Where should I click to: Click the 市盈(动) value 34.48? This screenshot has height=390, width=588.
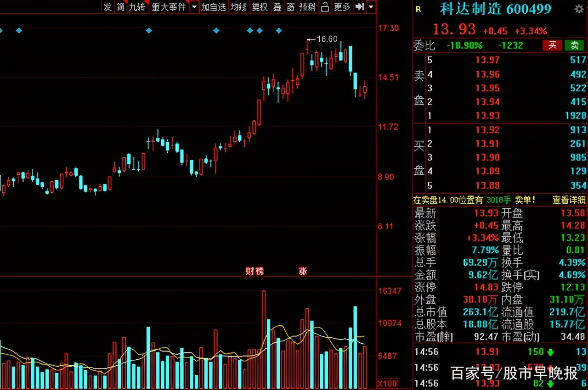coord(572,337)
